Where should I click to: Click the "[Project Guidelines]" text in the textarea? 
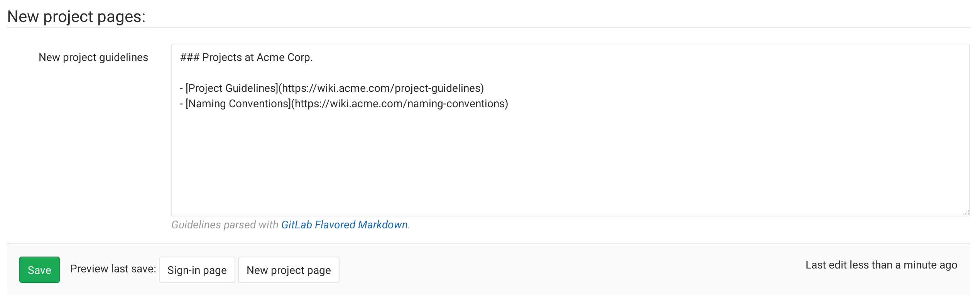click(231, 88)
